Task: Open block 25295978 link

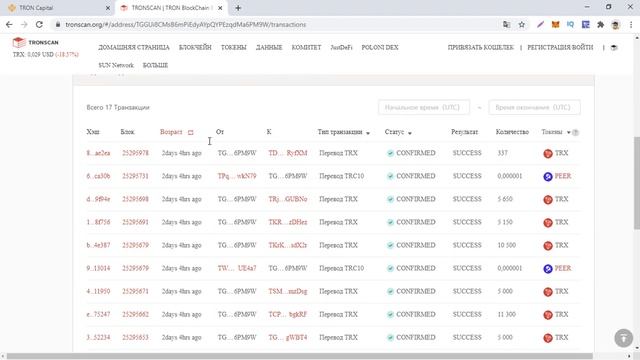Action: click(x=135, y=153)
